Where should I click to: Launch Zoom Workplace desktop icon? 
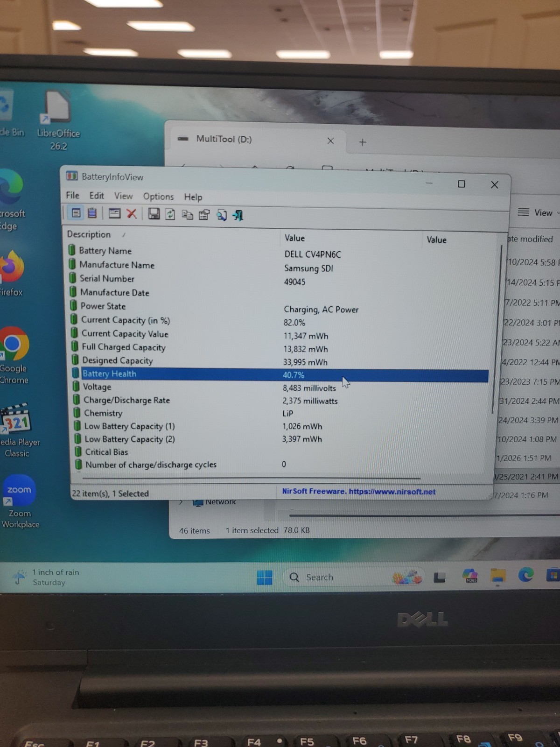coord(20,502)
